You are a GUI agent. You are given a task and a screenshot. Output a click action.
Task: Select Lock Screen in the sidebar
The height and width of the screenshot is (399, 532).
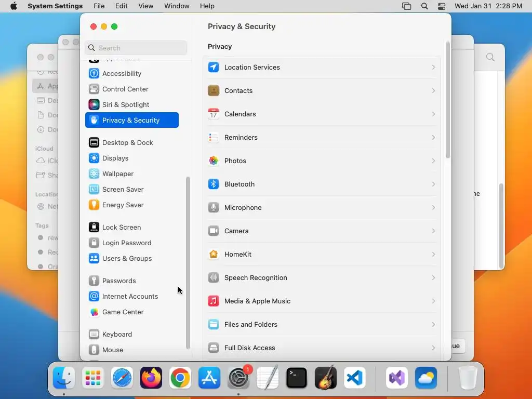132,228
